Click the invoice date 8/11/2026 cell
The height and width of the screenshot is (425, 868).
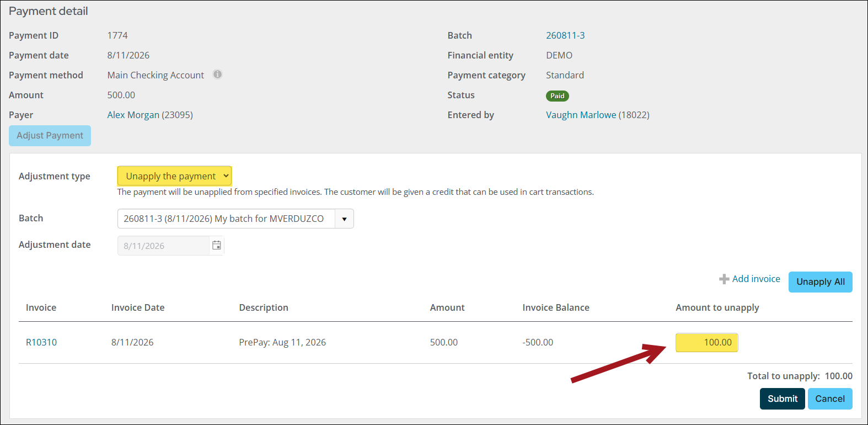(132, 342)
